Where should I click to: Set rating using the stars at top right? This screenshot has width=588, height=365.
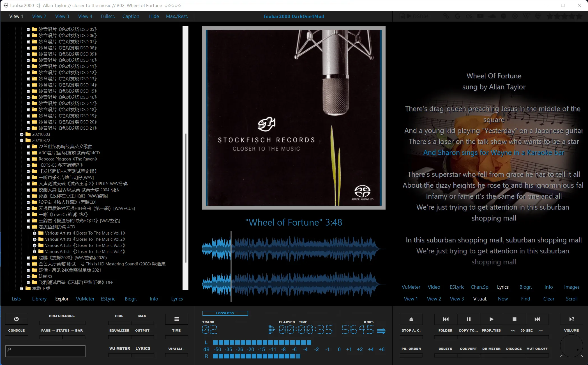point(564,16)
